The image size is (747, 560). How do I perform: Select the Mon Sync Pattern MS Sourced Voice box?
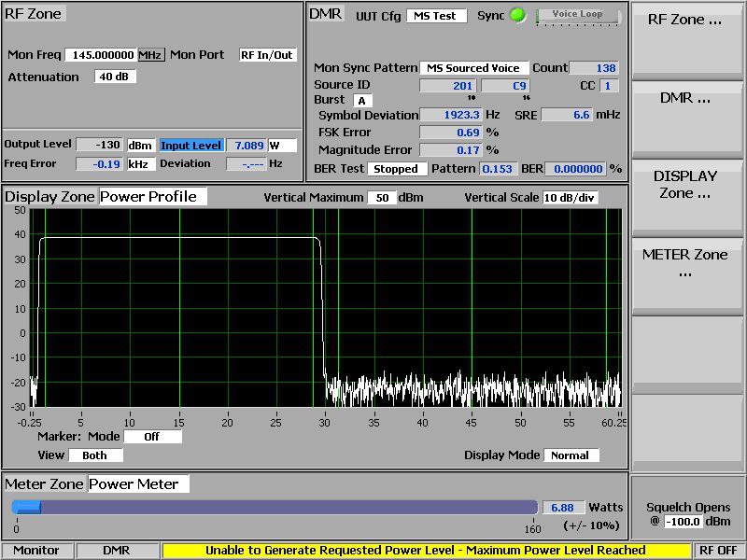pyautogui.click(x=472, y=68)
